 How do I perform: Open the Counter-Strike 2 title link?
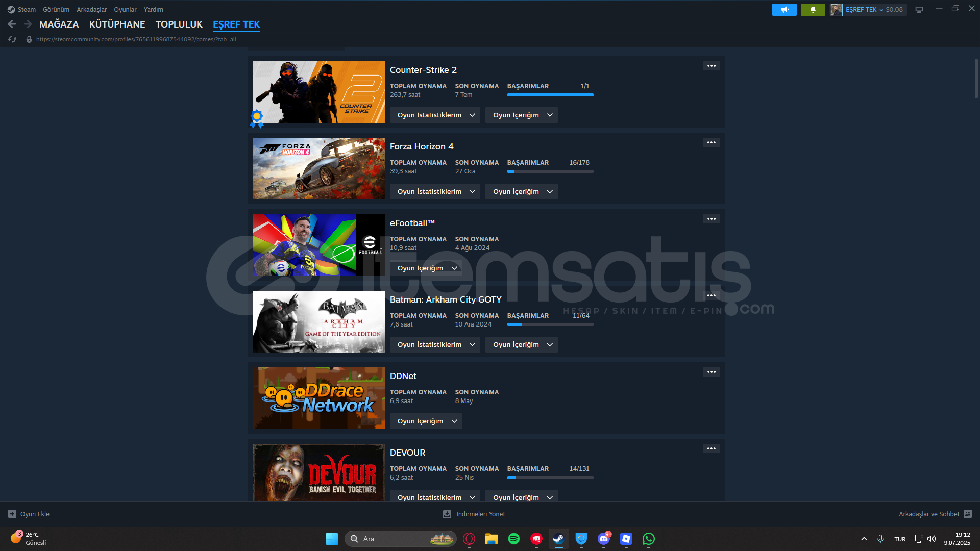pos(423,70)
